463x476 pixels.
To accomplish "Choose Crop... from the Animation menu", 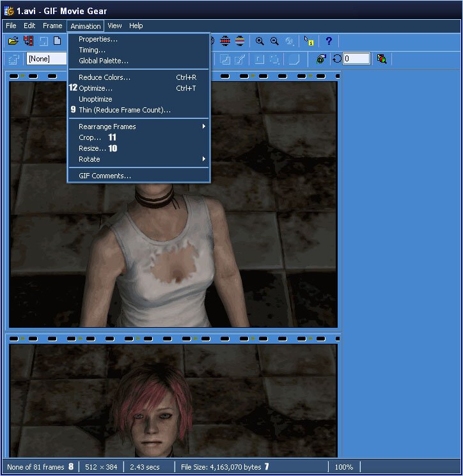I will pyautogui.click(x=90, y=137).
